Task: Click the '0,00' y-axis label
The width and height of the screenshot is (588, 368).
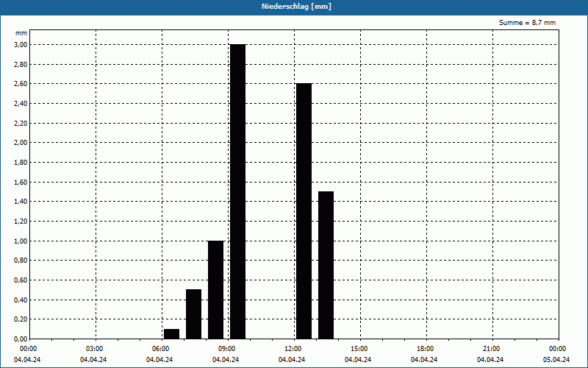Action: (x=21, y=339)
